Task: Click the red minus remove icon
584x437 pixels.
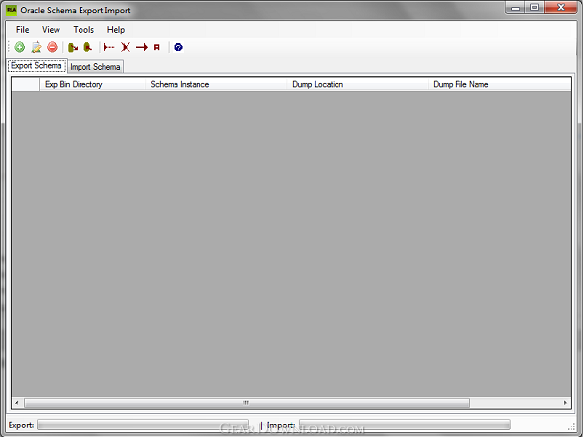Action: (53, 47)
